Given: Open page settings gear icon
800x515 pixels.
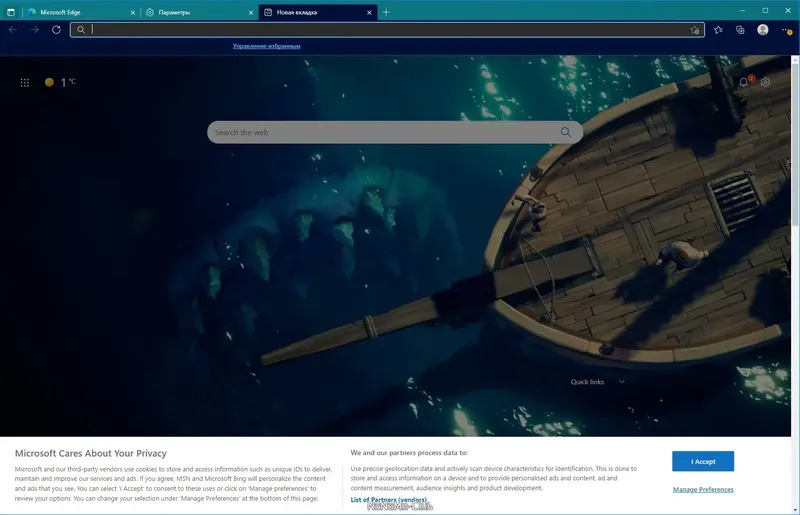Looking at the screenshot, I should coord(765,82).
